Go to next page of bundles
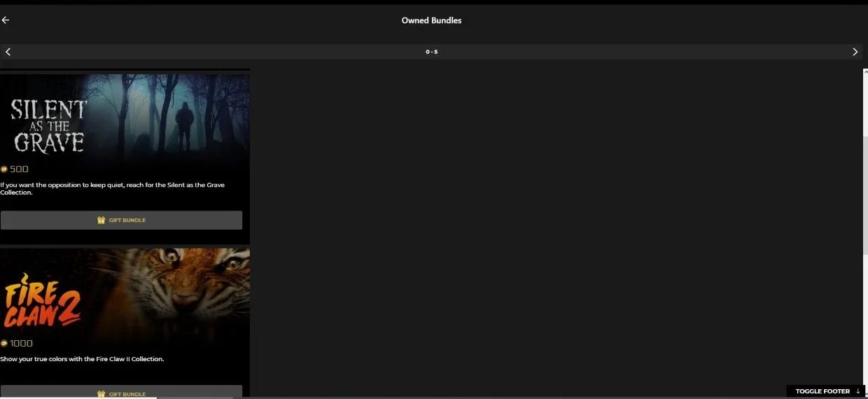 855,52
